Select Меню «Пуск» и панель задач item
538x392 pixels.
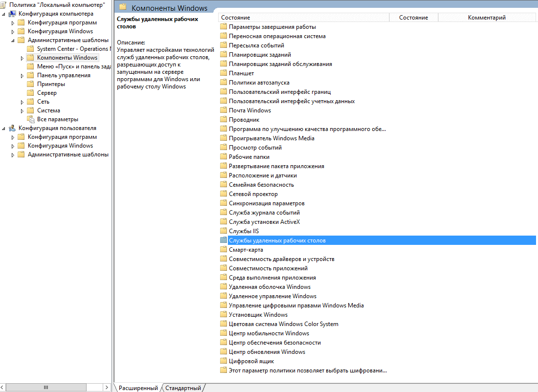74,66
